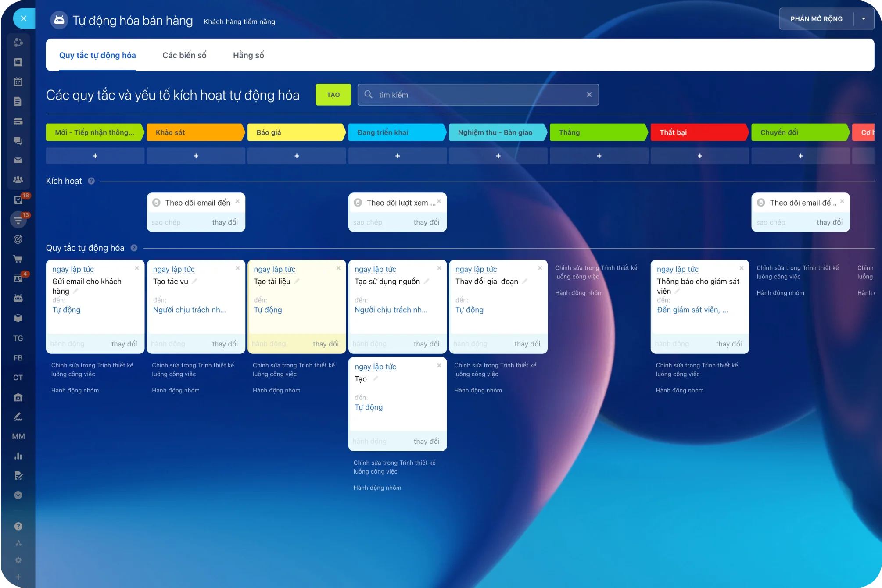Open the 'ngay lập tức' timing dropdown in Tạo tài liệu
The image size is (882, 588).
tap(274, 269)
